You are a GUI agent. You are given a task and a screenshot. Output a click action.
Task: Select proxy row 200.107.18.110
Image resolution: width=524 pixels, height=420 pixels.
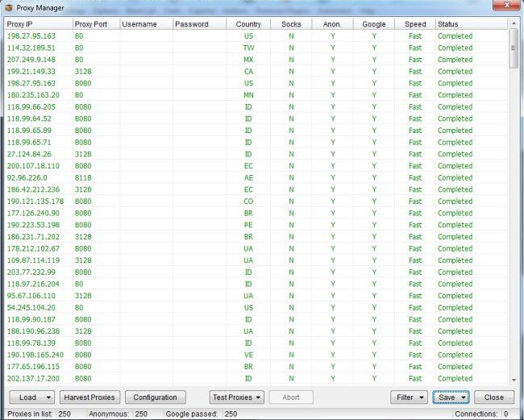[256, 166]
